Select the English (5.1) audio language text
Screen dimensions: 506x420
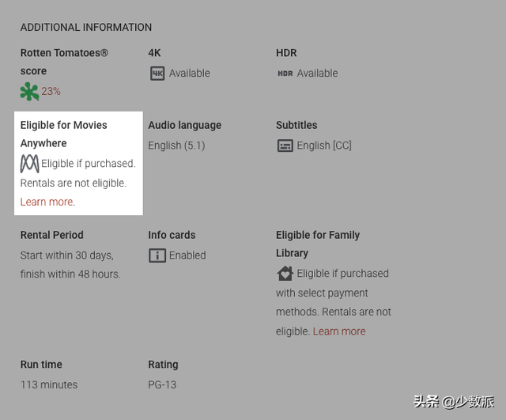(176, 146)
